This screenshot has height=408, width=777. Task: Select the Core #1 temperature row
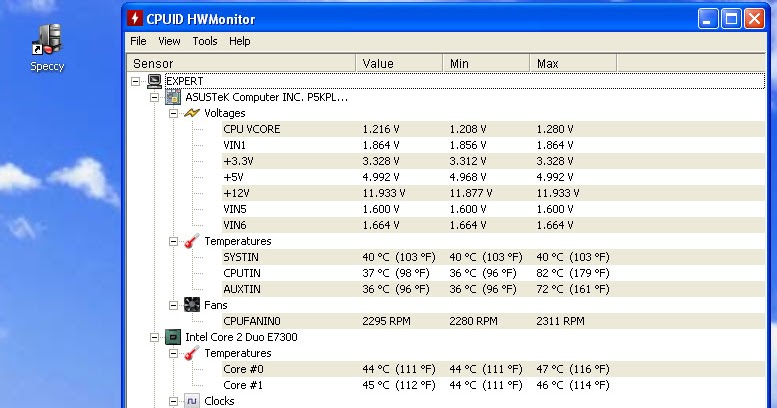[493, 385]
